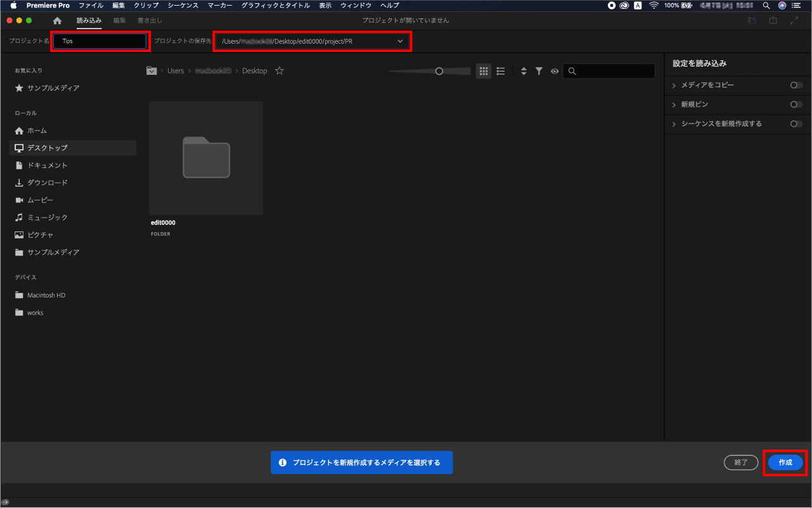
Task: Click the thumbnail size slider handle
Action: pos(439,71)
